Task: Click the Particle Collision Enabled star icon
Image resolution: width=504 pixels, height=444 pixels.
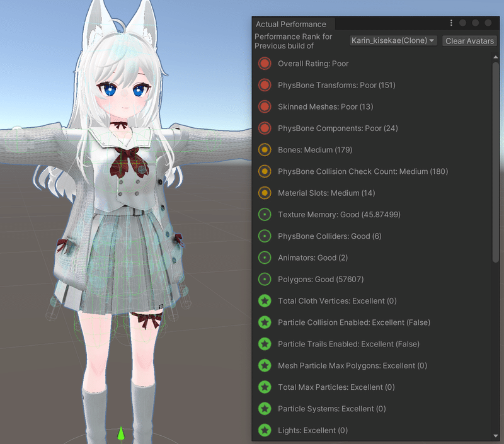Action: pyautogui.click(x=265, y=322)
